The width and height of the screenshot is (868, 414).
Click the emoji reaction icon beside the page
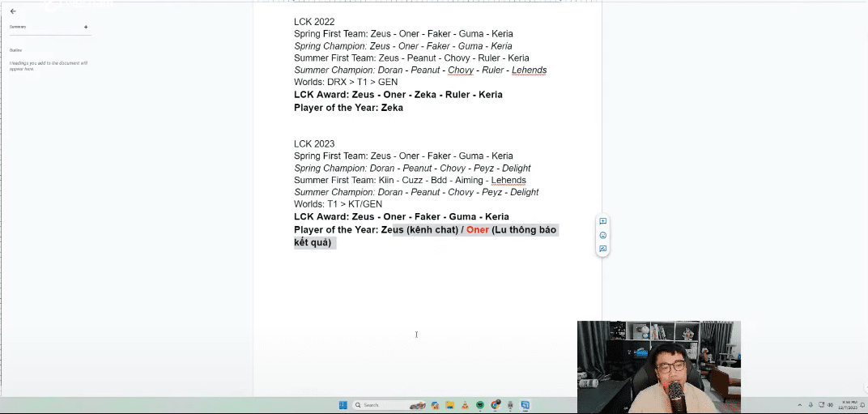click(603, 235)
